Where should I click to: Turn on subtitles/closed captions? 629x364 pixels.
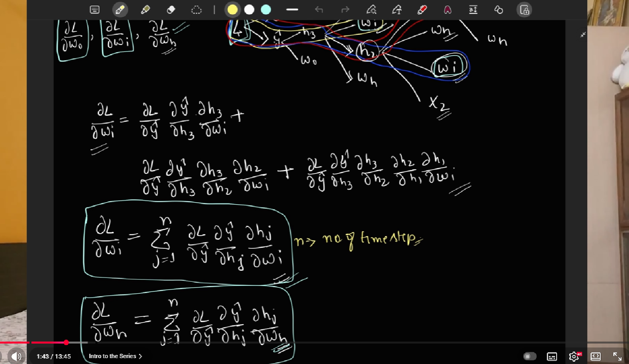[552, 357]
